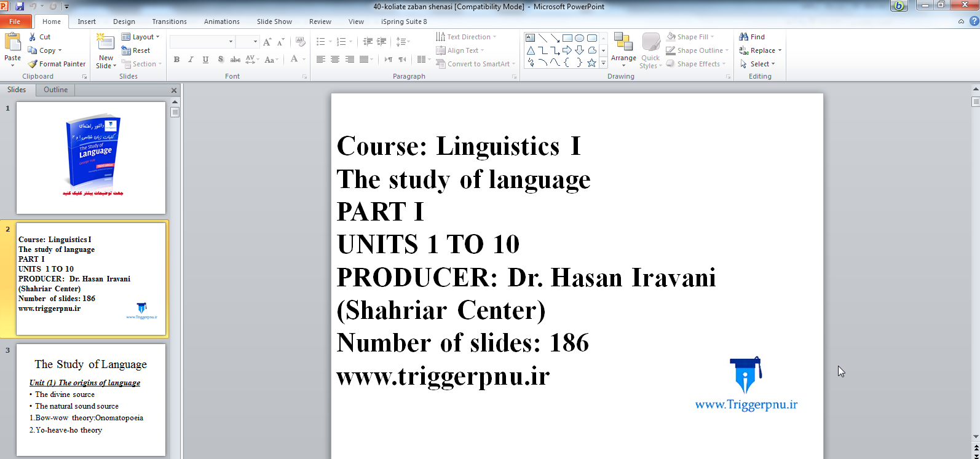
Task: Switch to the Insert tab
Action: point(87,22)
